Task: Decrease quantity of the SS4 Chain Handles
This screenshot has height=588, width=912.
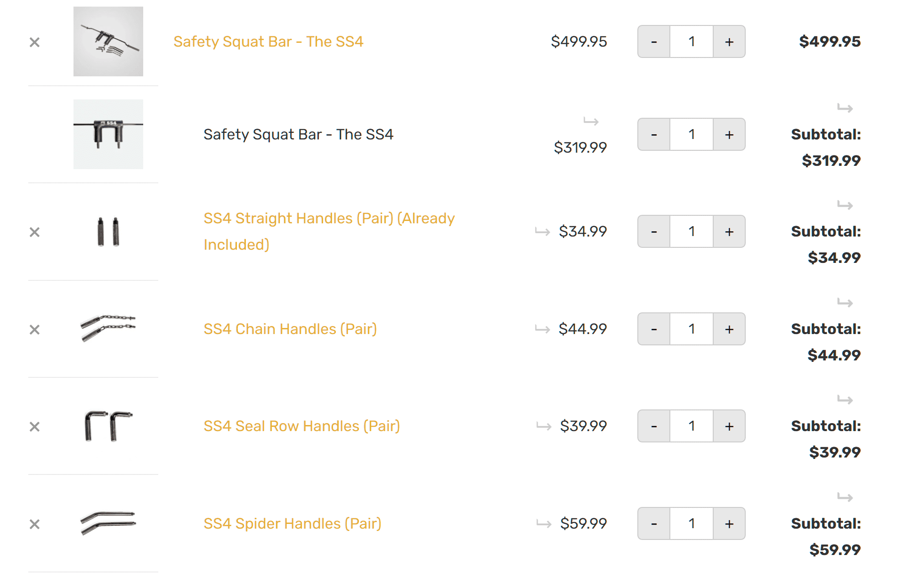Action: point(654,329)
